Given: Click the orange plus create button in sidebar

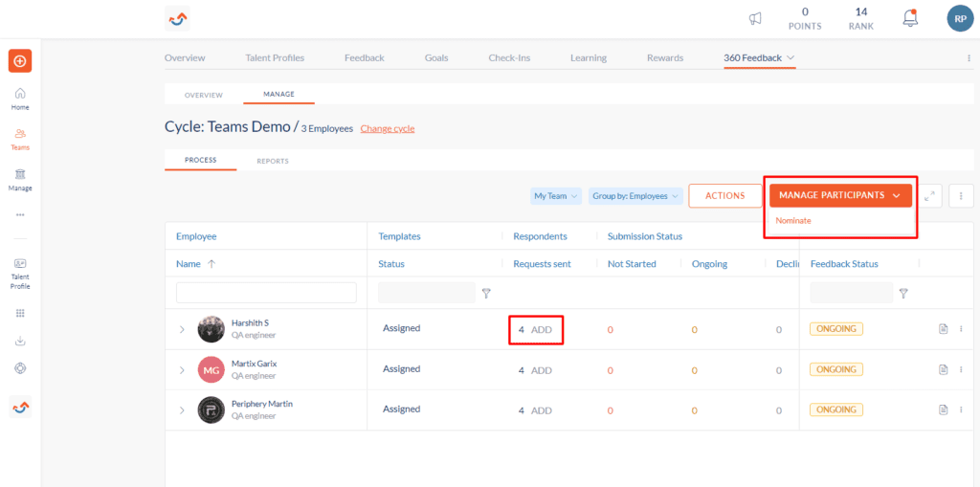Looking at the screenshot, I should click(20, 60).
